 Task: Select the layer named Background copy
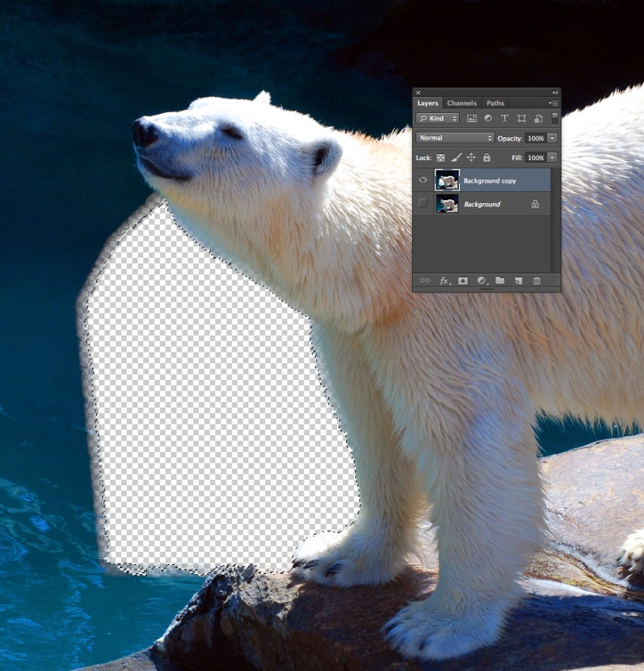click(489, 180)
